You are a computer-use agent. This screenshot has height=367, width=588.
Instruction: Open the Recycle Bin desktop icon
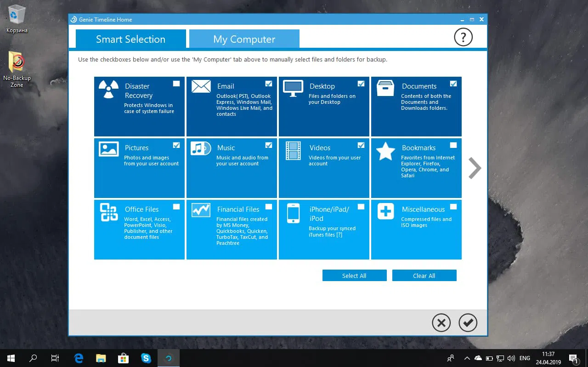click(17, 19)
